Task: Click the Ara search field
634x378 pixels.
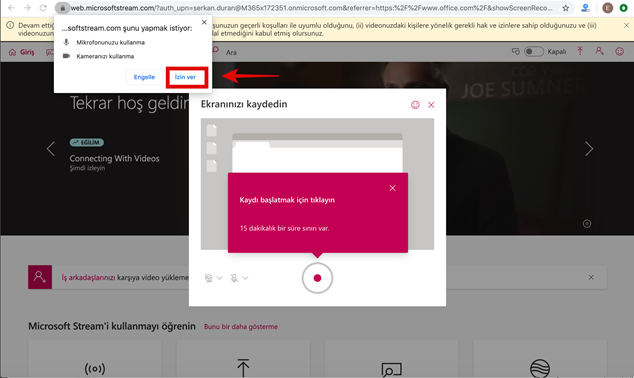Action: coord(231,52)
